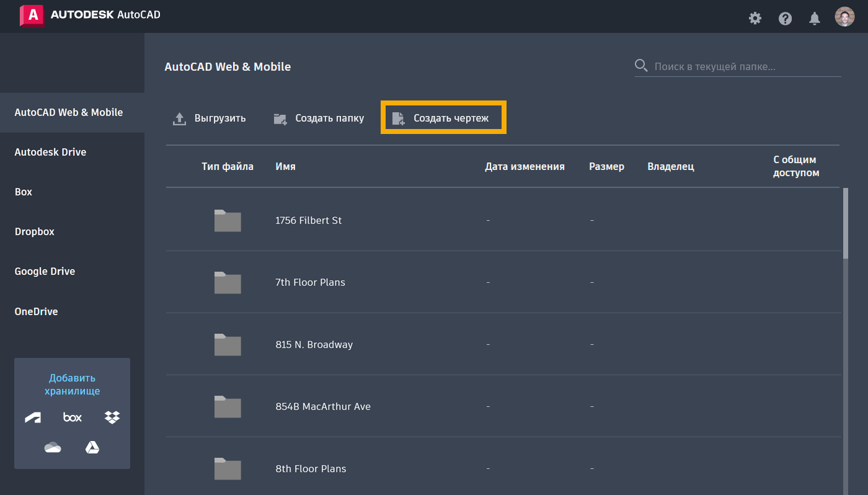Viewport: 868px width, 495px height.
Task: Open folder name 7th Floor Plans
Action: 310,282
